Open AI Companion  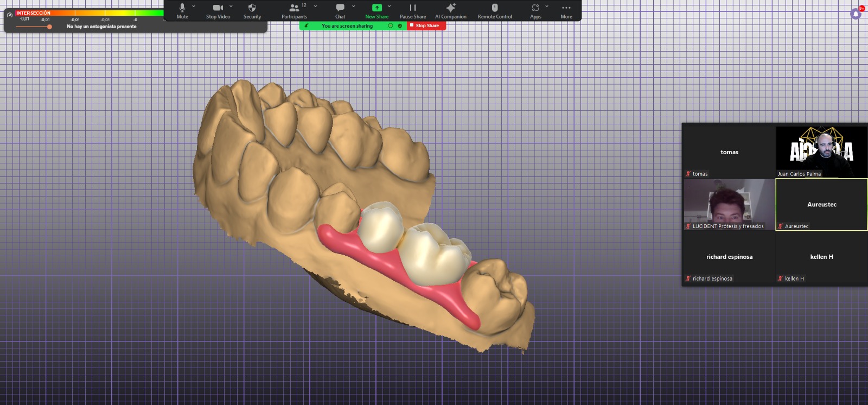451,10
